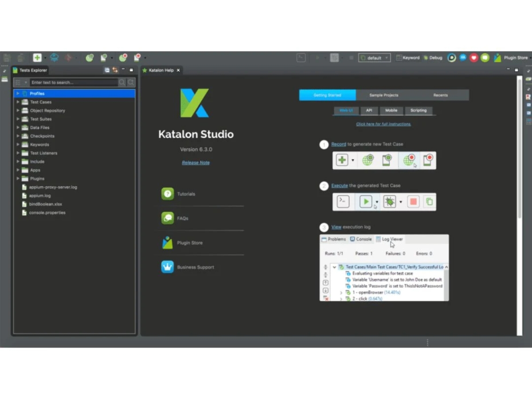Select the Tests Explorer tab
Viewport: 532px width, 399px height.
[x=30, y=70]
